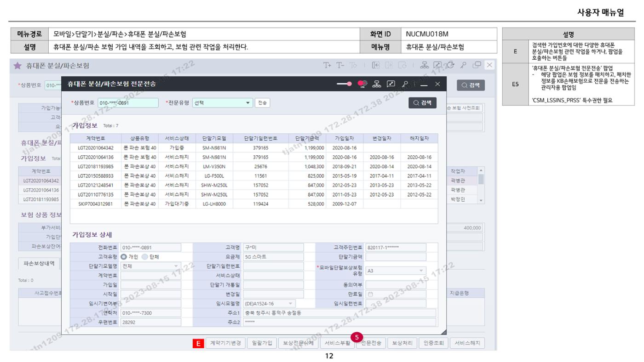Select popup row SKIP7004312981
Image resolution: width=644 pixels, height=362 pixels.
point(254,204)
